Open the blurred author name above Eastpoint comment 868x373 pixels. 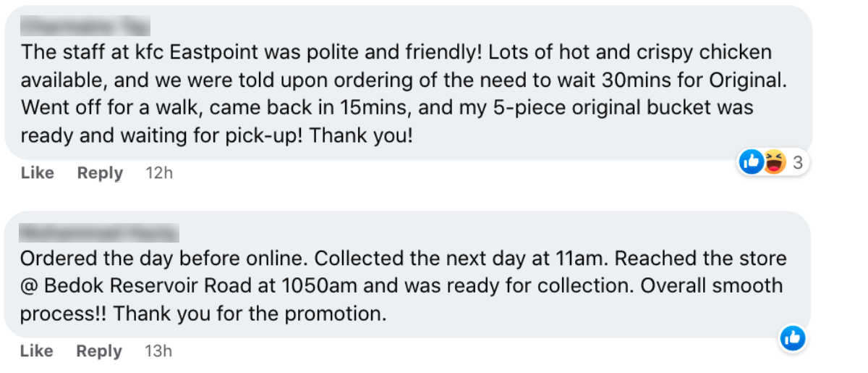(85, 28)
